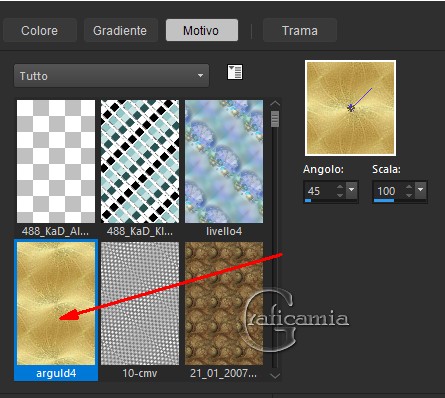Switch to the Gradiente tab
Image resolution: width=445 pixels, height=398 pixels.
click(x=120, y=31)
